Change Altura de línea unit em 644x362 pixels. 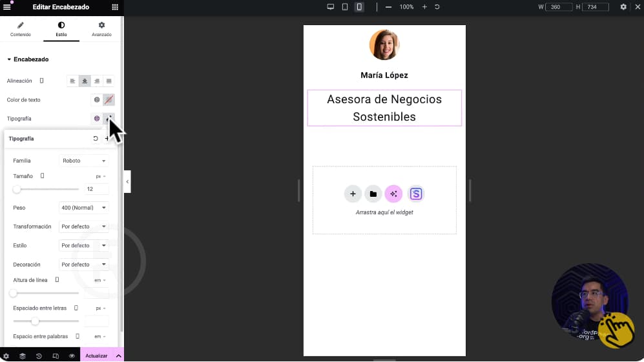tap(100, 280)
